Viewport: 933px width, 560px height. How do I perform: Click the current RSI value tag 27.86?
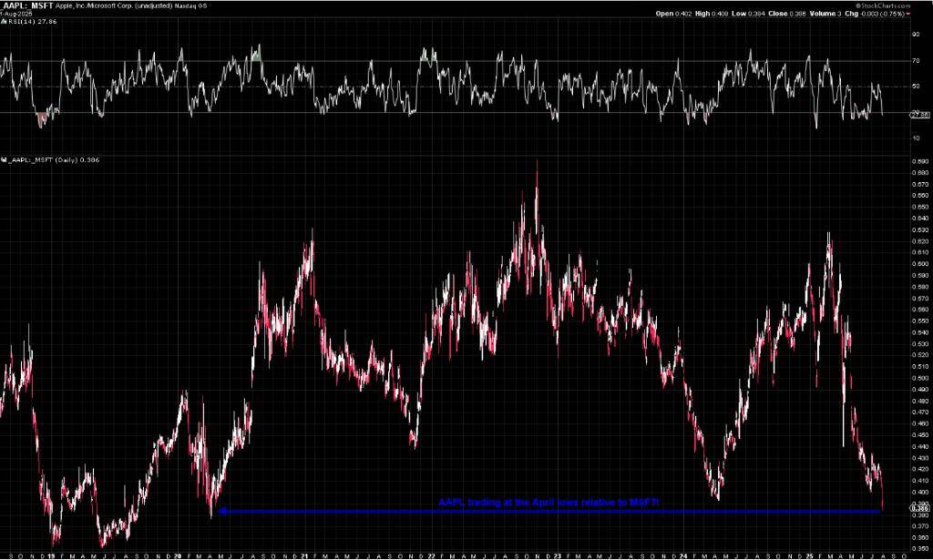pyautogui.click(x=918, y=114)
